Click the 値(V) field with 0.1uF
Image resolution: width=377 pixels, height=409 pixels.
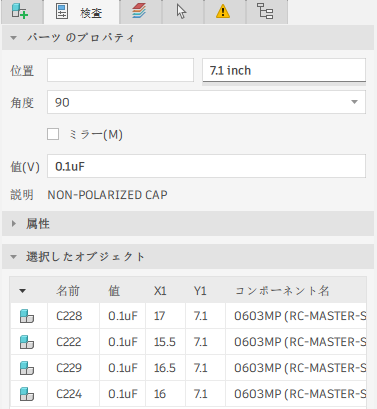(206, 166)
